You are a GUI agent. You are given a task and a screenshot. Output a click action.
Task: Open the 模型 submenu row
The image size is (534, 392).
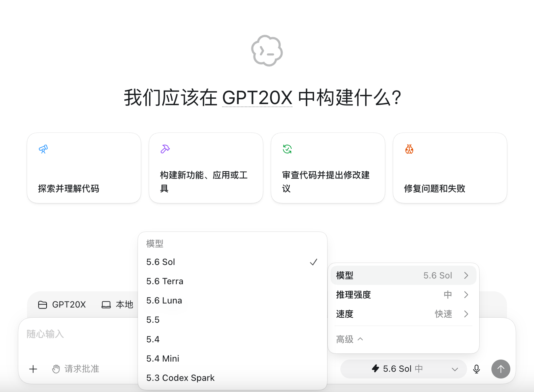pos(404,275)
